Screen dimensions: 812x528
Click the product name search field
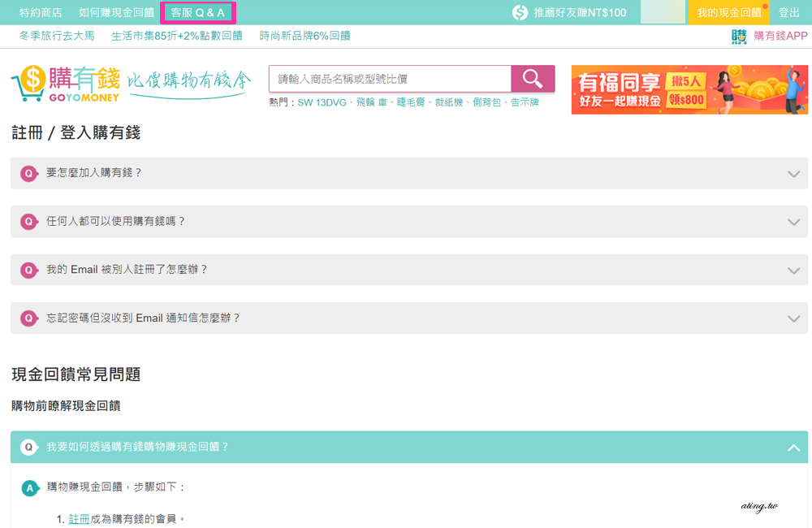(390, 79)
